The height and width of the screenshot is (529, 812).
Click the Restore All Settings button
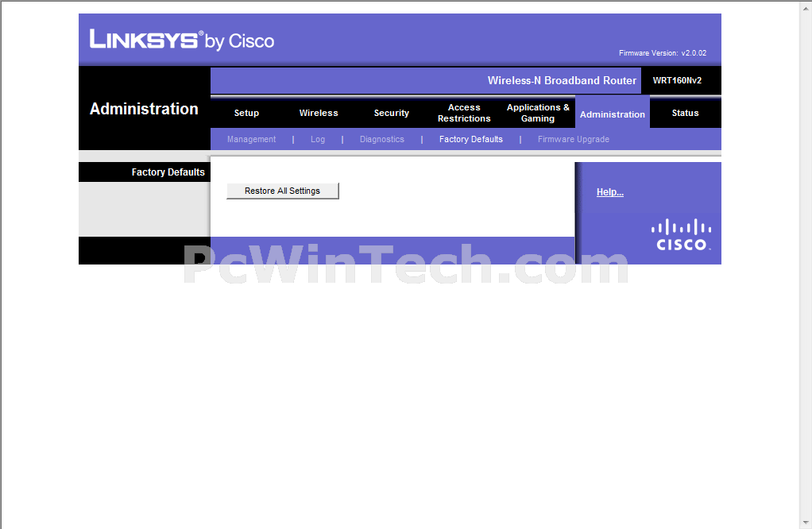point(283,191)
